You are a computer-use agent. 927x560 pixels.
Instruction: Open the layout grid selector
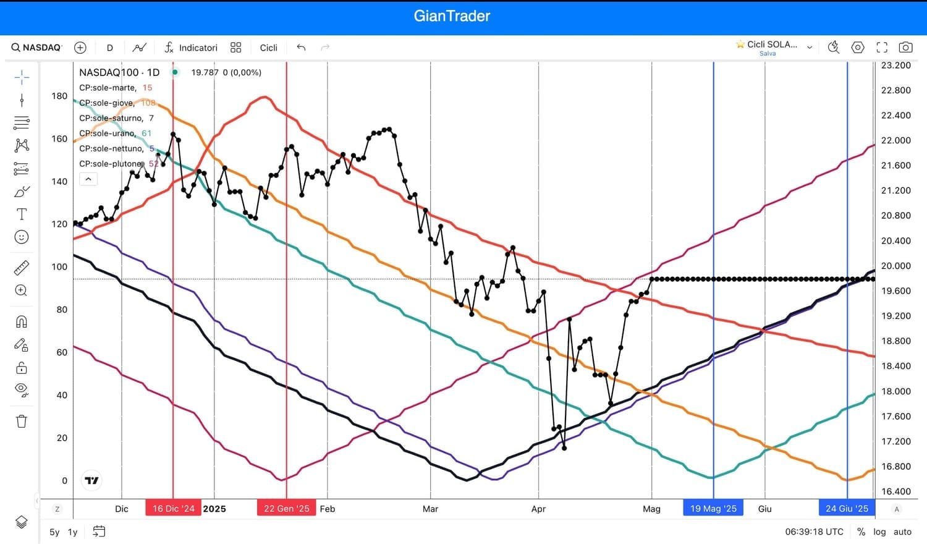click(x=235, y=48)
